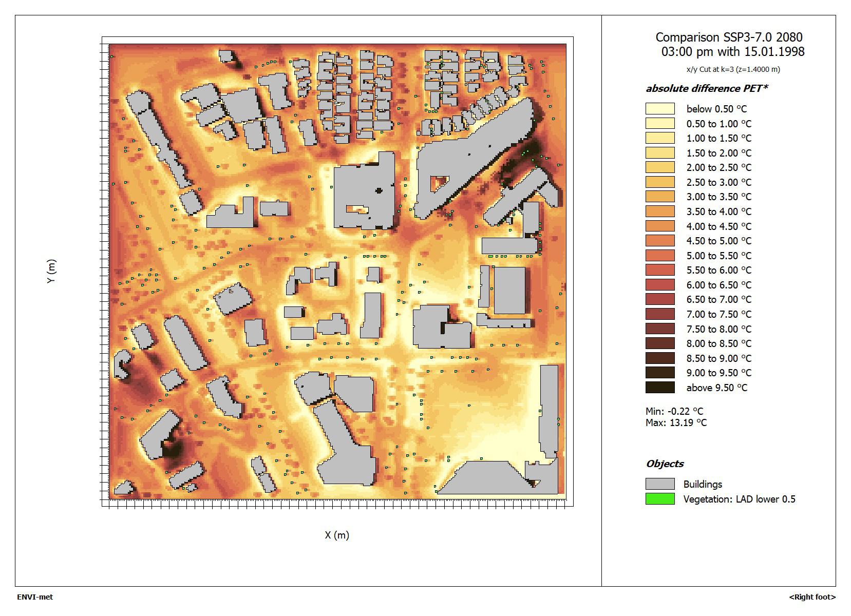The width and height of the screenshot is (851, 616).
Task: Click the 'X (m)' axis label
Action: [x=337, y=535]
